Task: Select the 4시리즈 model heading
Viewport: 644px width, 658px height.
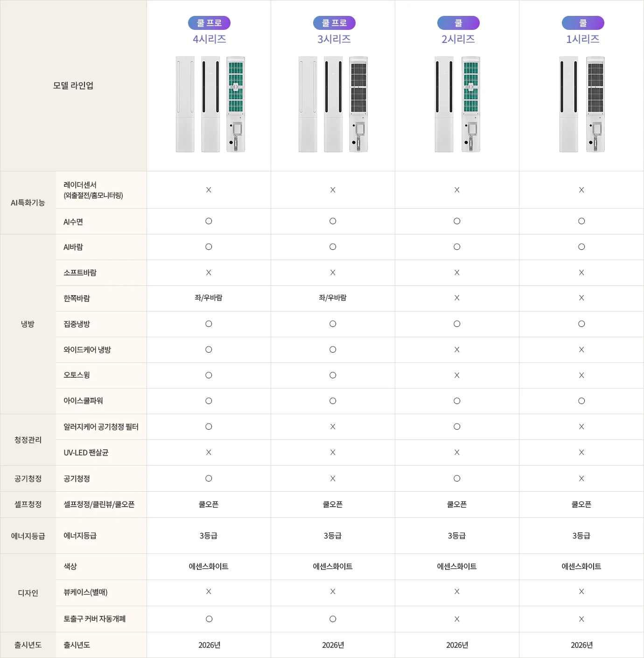Action: point(210,39)
